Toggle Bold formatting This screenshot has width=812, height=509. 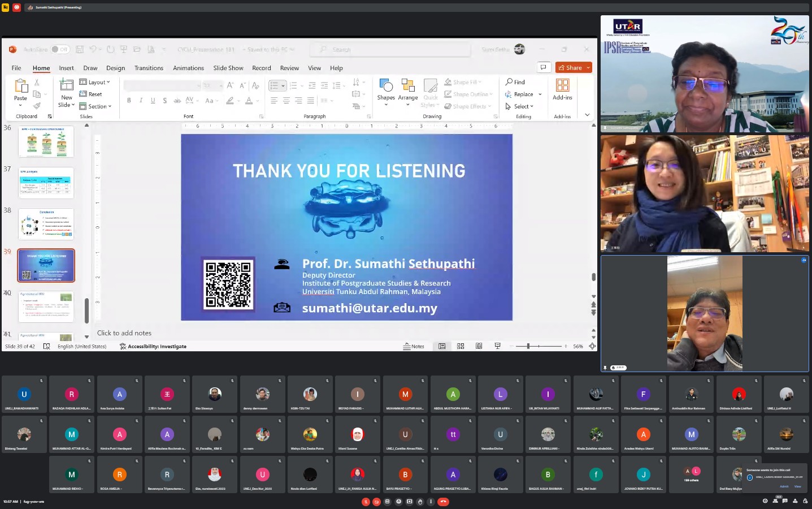pos(129,101)
